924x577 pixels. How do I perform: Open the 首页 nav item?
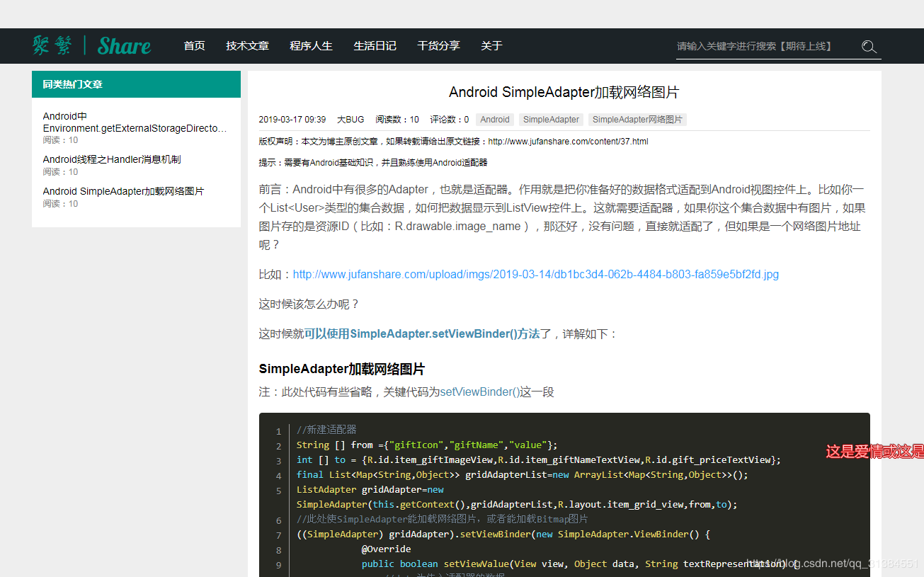pos(194,46)
